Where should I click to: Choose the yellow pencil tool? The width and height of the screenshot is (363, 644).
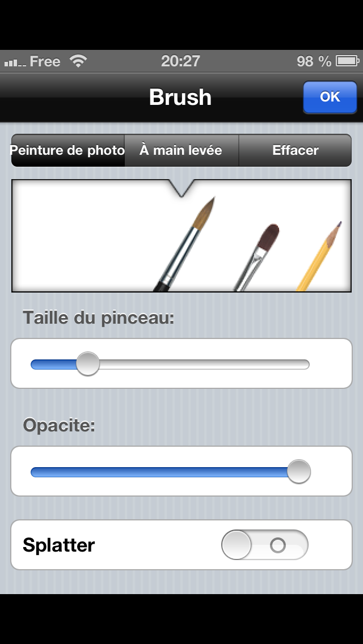click(x=320, y=258)
